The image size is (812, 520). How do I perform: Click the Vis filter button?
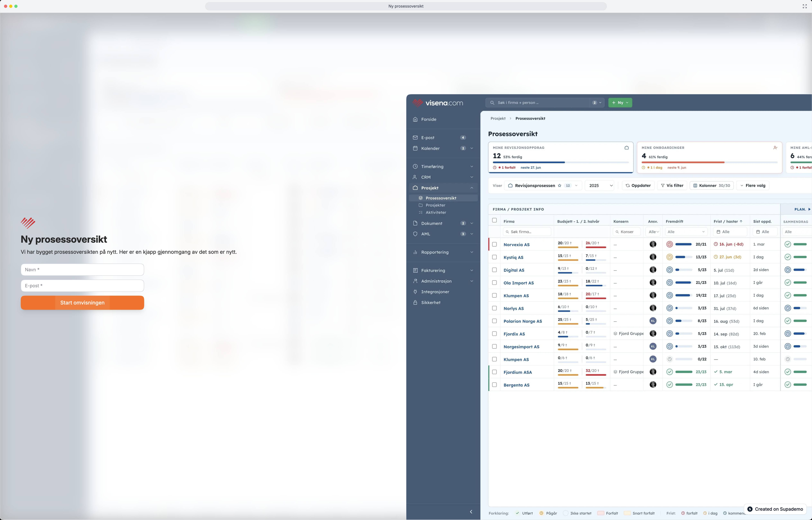click(672, 185)
